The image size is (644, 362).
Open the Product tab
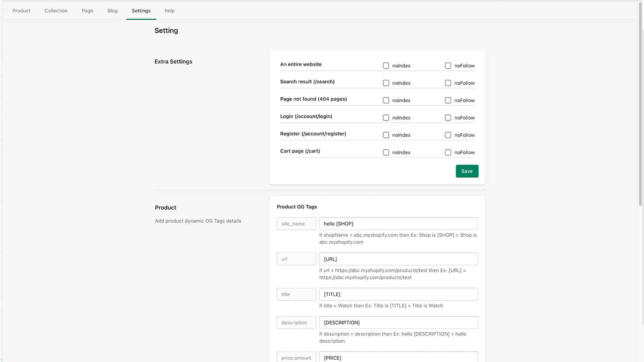21,10
